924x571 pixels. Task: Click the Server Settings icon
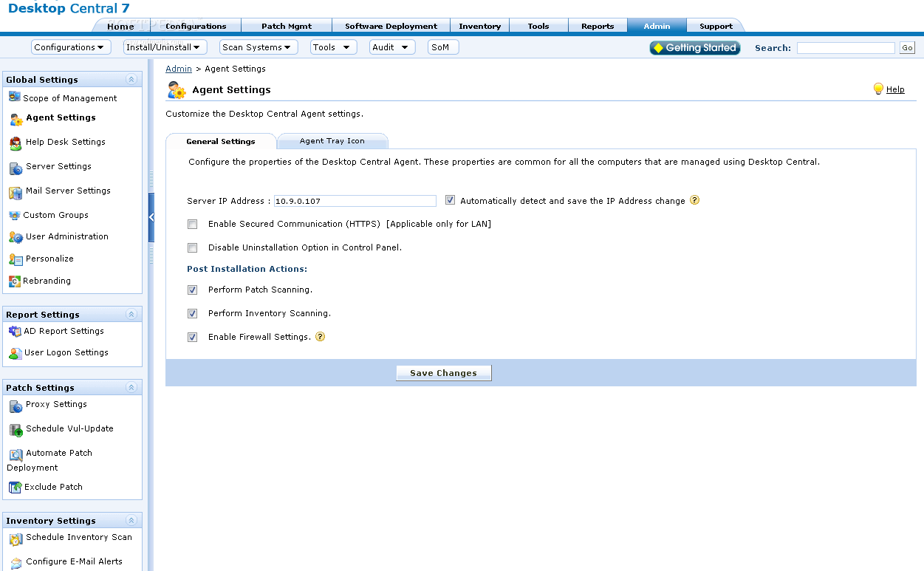pyautogui.click(x=16, y=168)
